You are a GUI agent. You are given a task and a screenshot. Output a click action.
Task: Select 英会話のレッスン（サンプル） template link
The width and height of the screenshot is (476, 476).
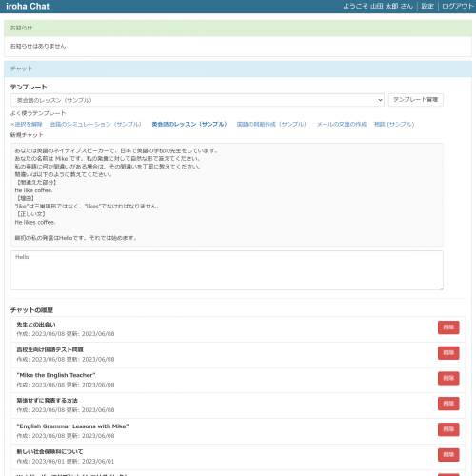coord(189,124)
